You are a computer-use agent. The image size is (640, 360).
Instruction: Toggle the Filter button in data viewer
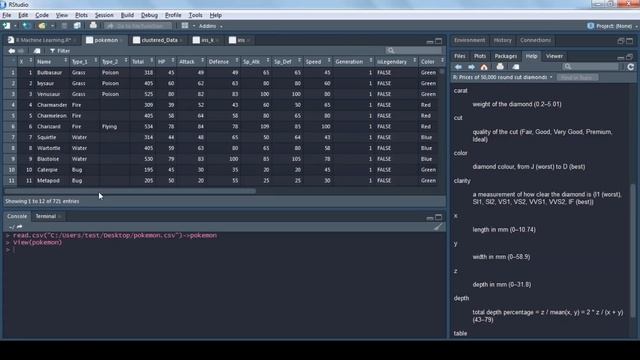click(x=60, y=51)
